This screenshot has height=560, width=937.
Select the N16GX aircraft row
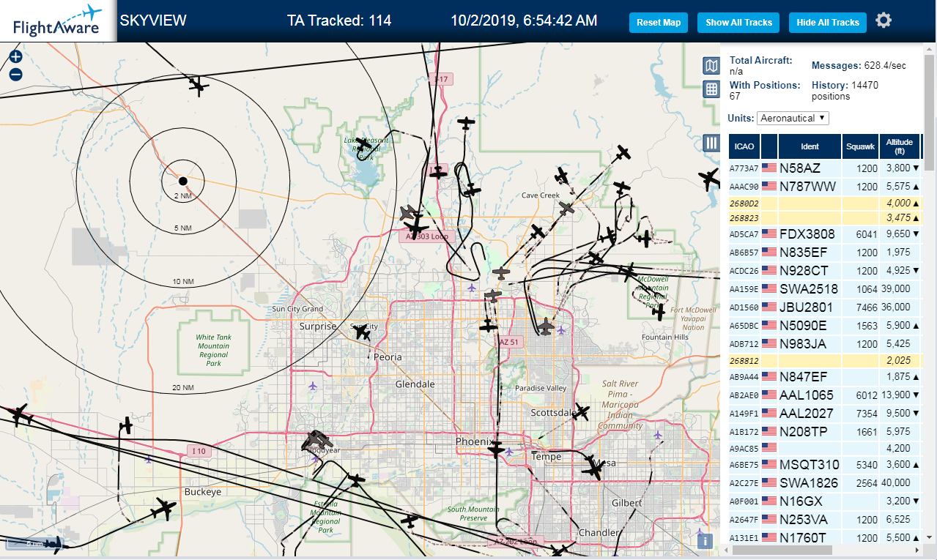click(824, 501)
